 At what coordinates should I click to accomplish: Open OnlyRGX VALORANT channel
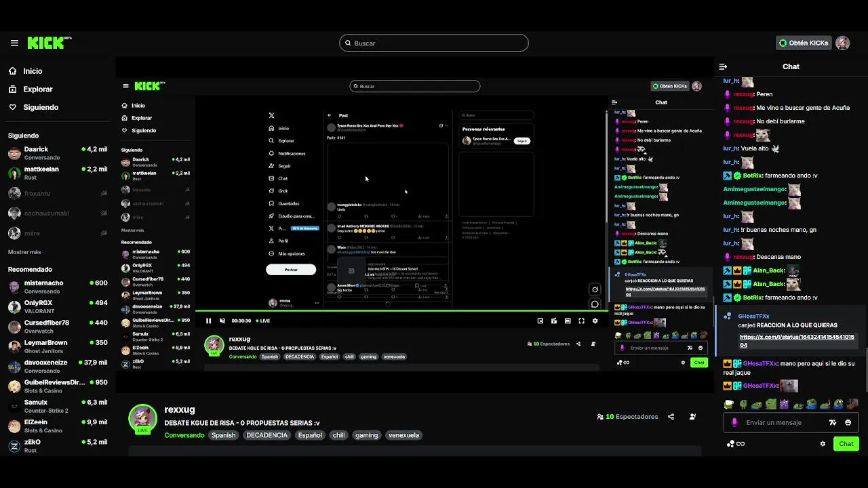tap(58, 306)
